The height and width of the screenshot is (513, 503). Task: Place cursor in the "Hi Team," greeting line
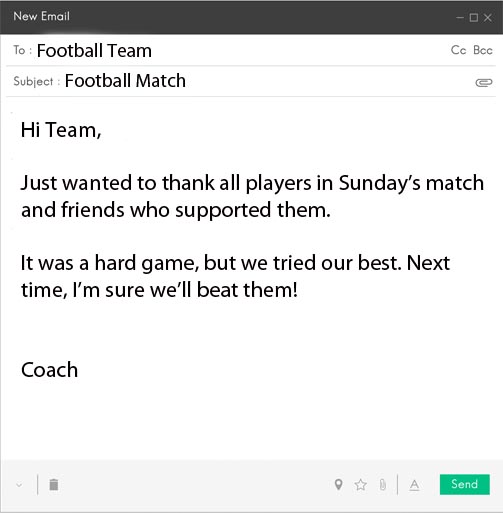tap(61, 130)
